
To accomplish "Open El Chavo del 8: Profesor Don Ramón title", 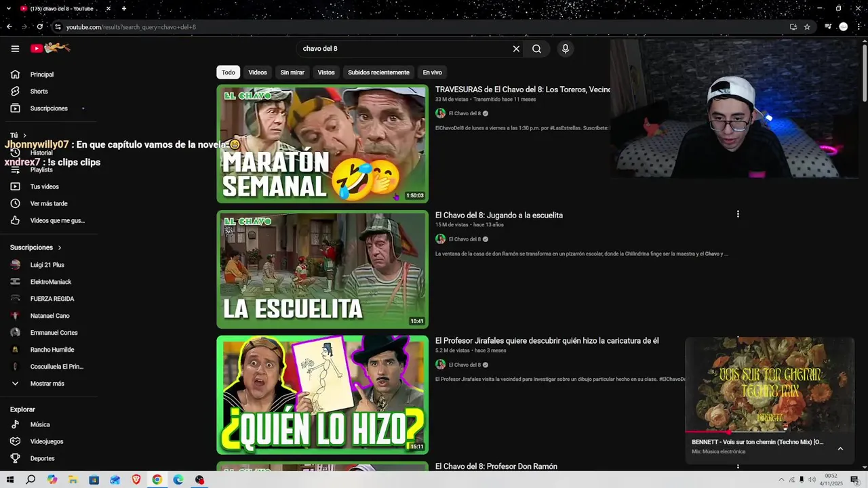I will coord(496,466).
